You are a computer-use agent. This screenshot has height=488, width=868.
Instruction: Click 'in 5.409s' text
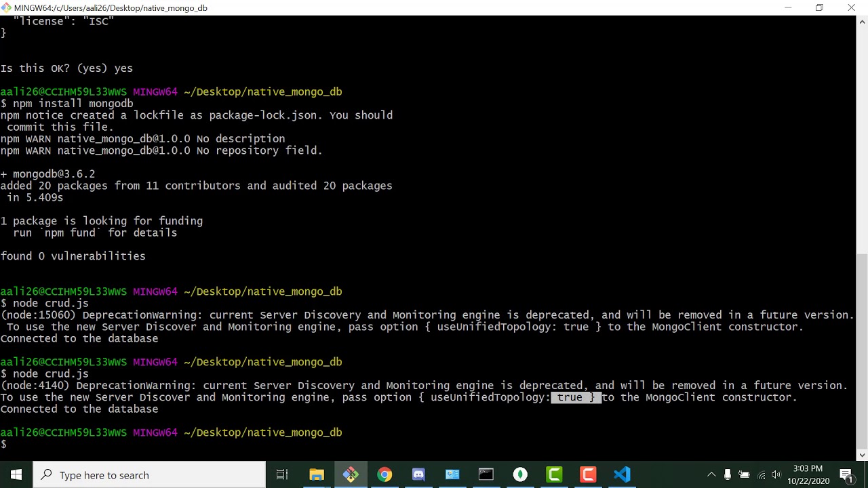(x=35, y=198)
